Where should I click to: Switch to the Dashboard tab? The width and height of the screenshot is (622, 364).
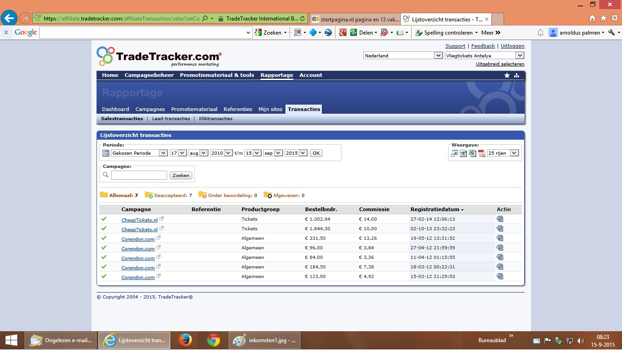(x=116, y=109)
